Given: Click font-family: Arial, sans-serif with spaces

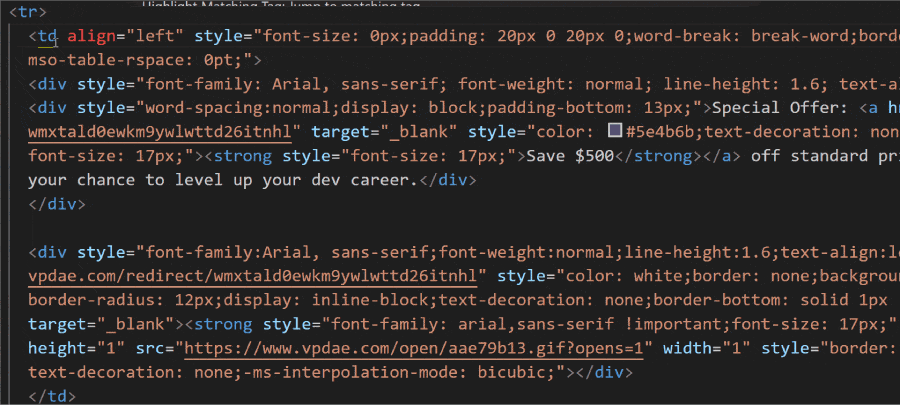Looking at the screenshot, I should coord(294,84).
